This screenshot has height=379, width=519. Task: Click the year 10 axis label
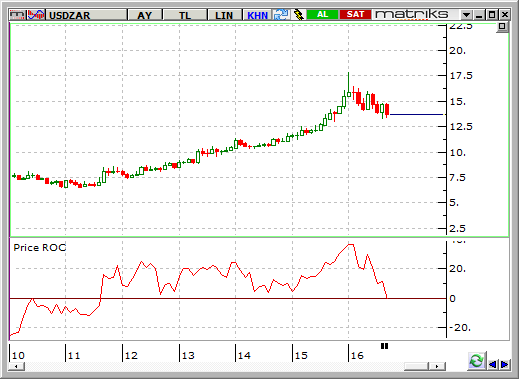click(18, 356)
